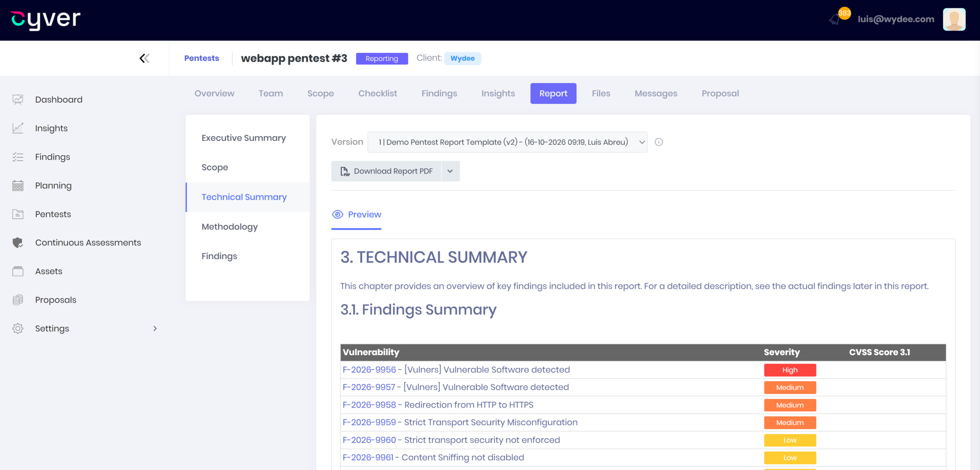Viewport: 980px width, 470px height.
Task: Click the Dashboard icon in sidebar
Action: (18, 100)
